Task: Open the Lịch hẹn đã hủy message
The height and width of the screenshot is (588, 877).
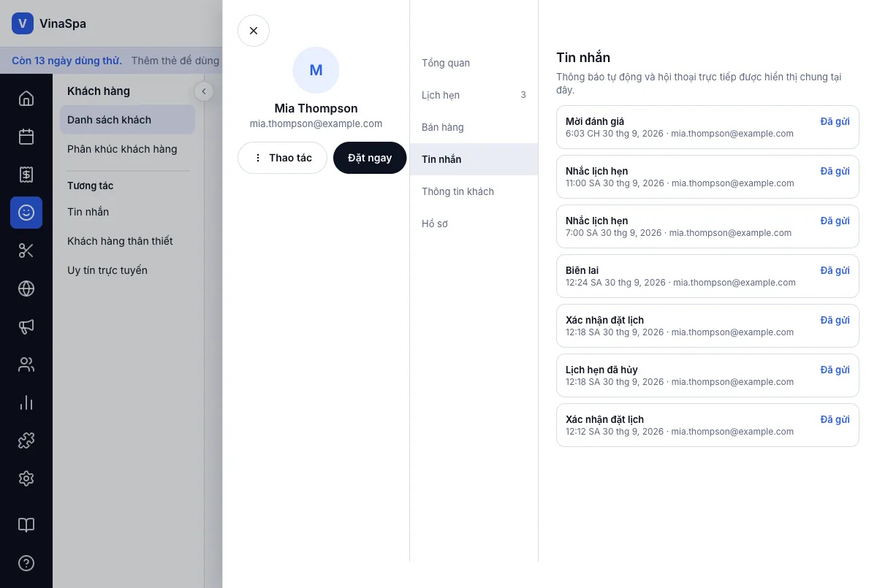Action: (707, 375)
